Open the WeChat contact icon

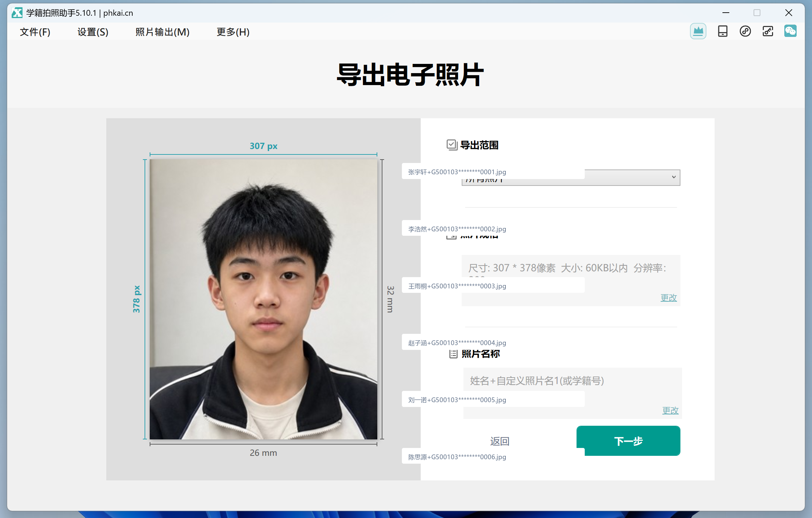(x=790, y=31)
